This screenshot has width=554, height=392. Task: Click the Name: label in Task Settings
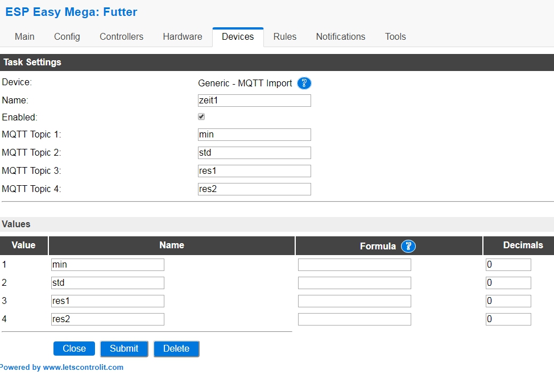(15, 100)
